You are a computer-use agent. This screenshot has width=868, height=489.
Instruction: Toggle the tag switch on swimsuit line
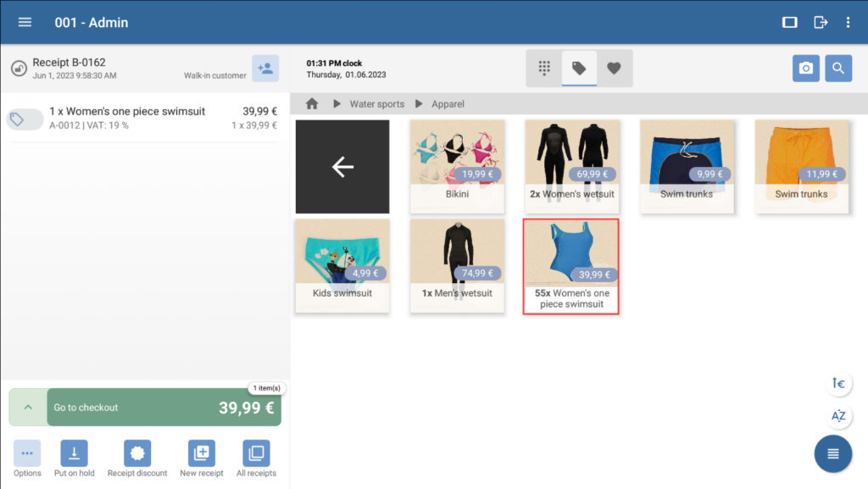25,119
